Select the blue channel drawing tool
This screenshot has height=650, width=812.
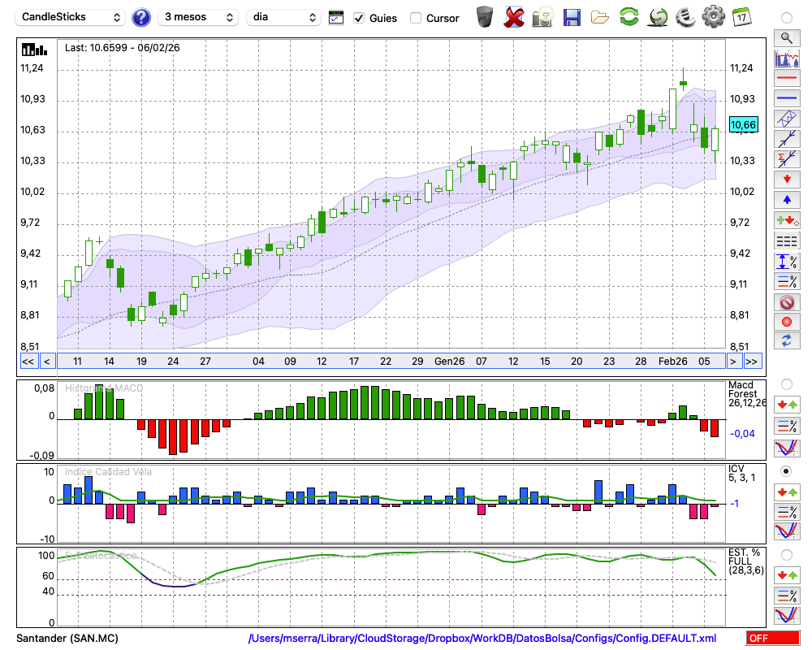click(787, 119)
